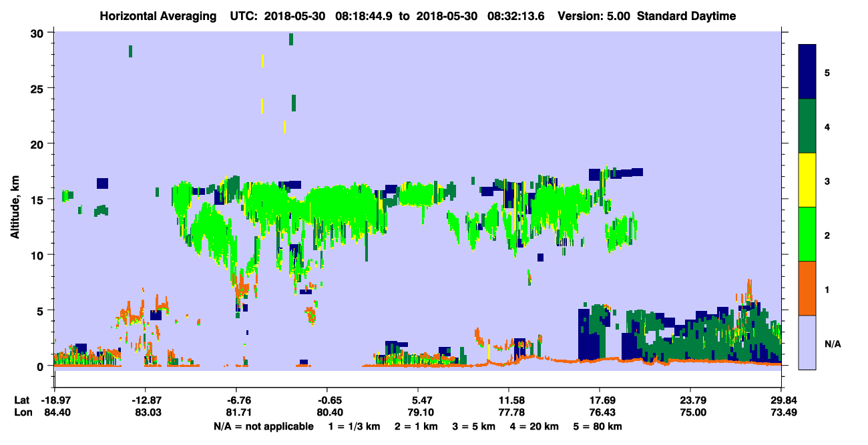Click the color bar label '3'
The width and height of the screenshot is (868, 445).
827,181
